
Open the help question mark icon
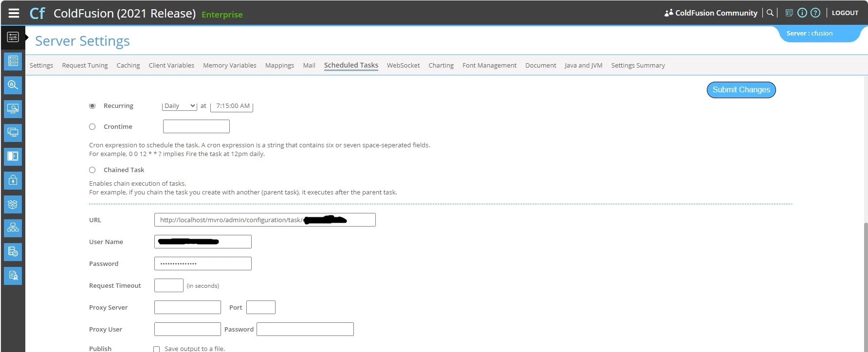coord(815,13)
